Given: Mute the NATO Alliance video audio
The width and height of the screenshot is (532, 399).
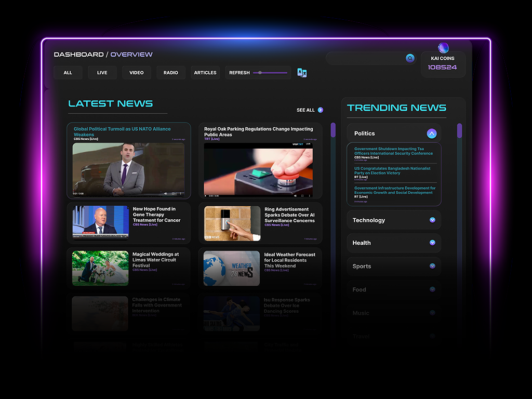Looking at the screenshot, I should coord(166,193).
